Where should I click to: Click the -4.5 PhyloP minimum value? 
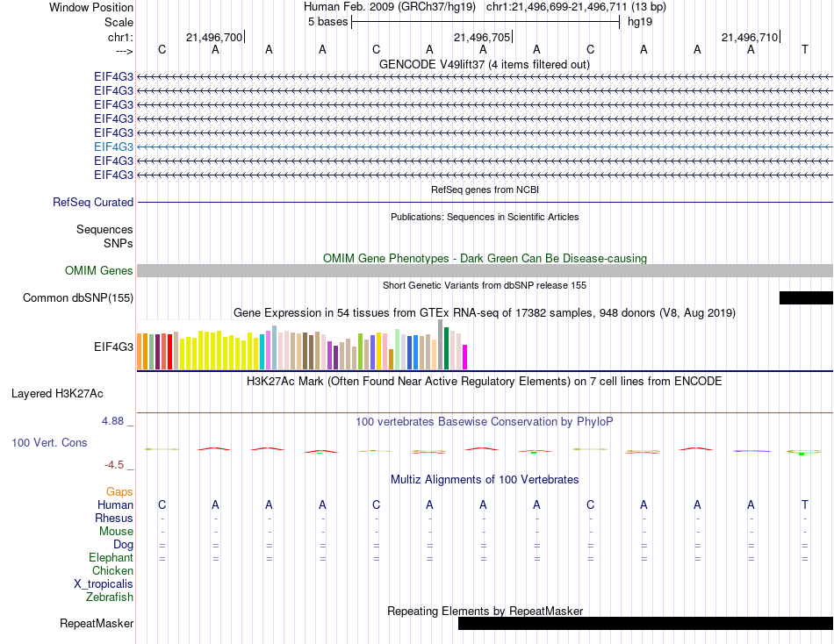tap(114, 465)
